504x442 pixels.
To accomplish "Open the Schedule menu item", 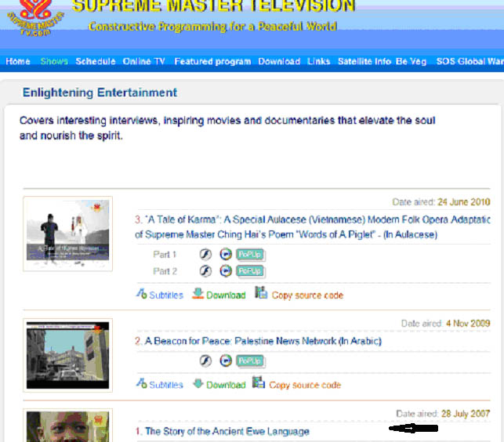I will tap(96, 61).
